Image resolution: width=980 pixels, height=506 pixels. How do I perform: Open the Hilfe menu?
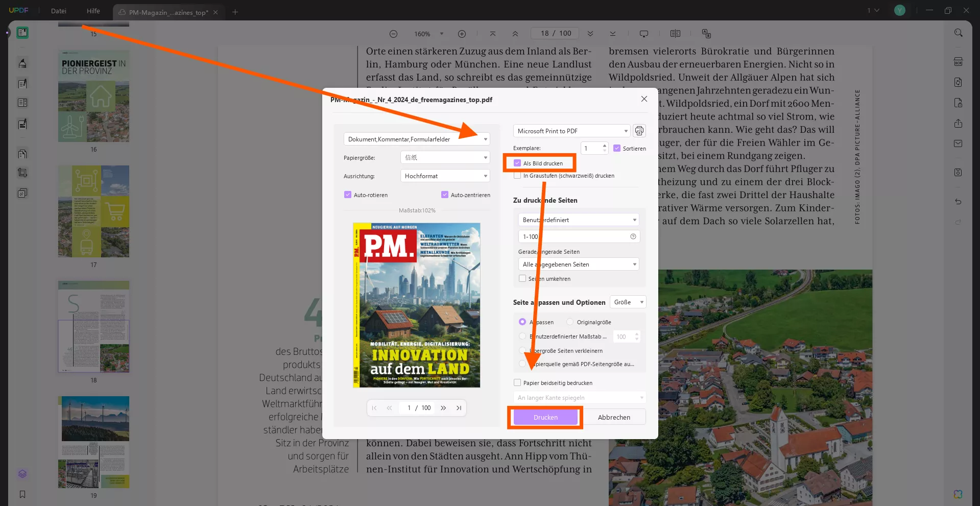pos(93,11)
